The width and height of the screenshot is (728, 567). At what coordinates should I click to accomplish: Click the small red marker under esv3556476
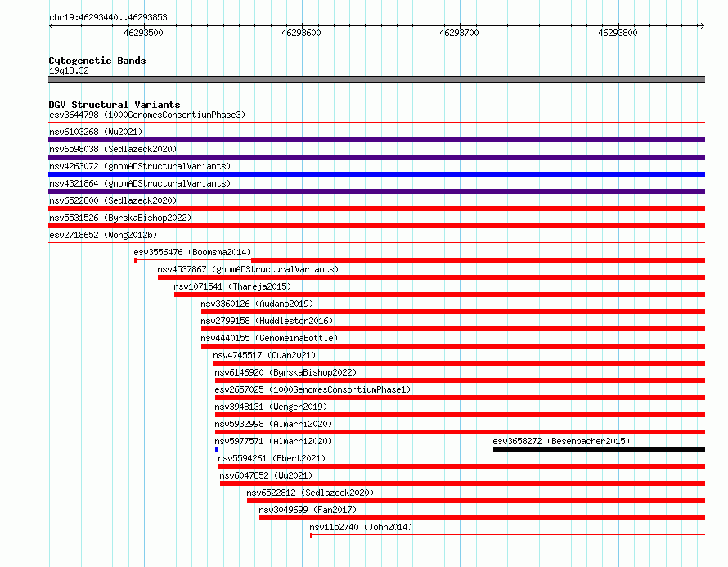(x=135, y=260)
